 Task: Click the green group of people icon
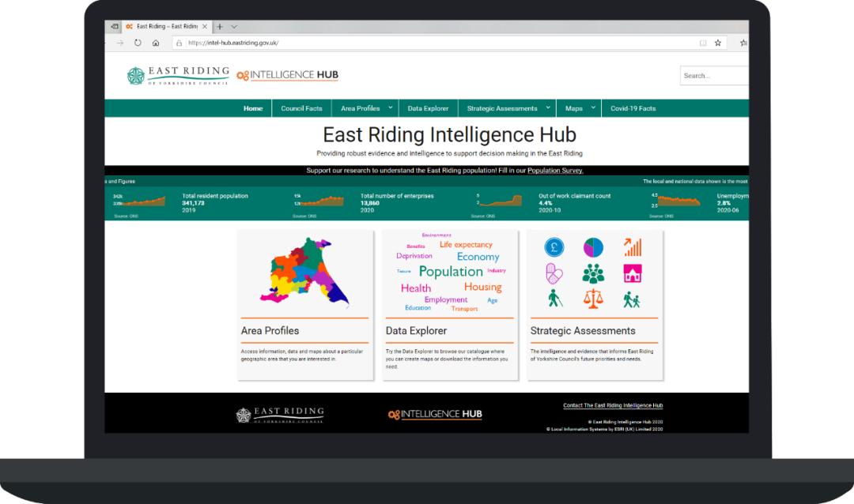click(x=593, y=273)
